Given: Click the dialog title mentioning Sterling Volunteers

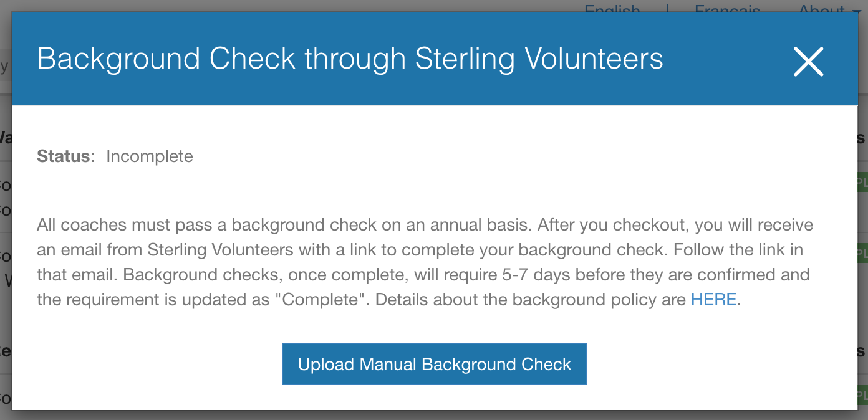Looking at the screenshot, I should click(x=350, y=59).
